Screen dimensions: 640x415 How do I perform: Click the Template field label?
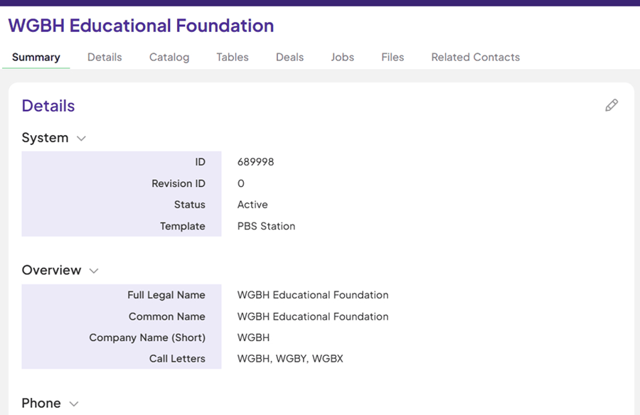coord(182,226)
